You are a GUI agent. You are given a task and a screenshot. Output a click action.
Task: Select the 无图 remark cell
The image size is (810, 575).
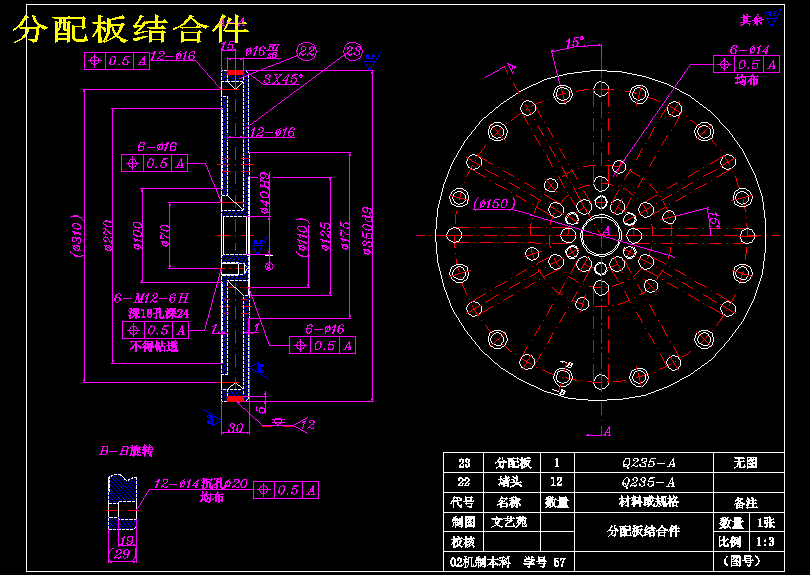pos(749,462)
